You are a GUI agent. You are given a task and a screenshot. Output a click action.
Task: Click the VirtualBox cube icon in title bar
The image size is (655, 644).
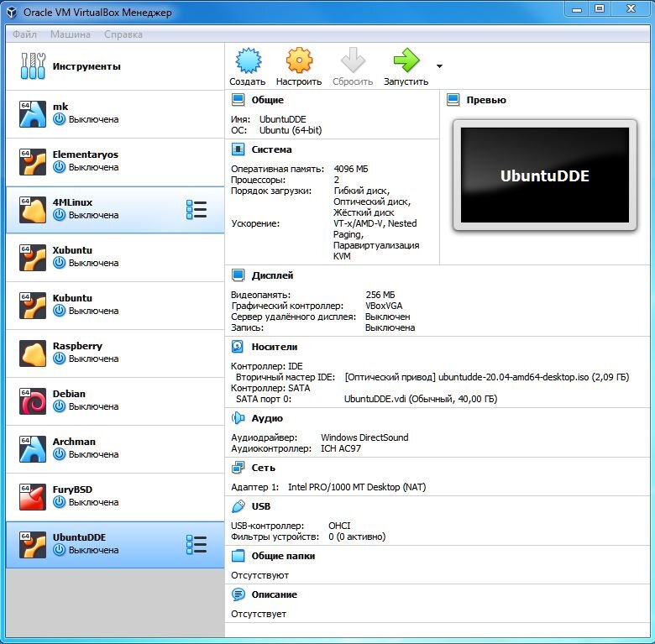pos(12,13)
